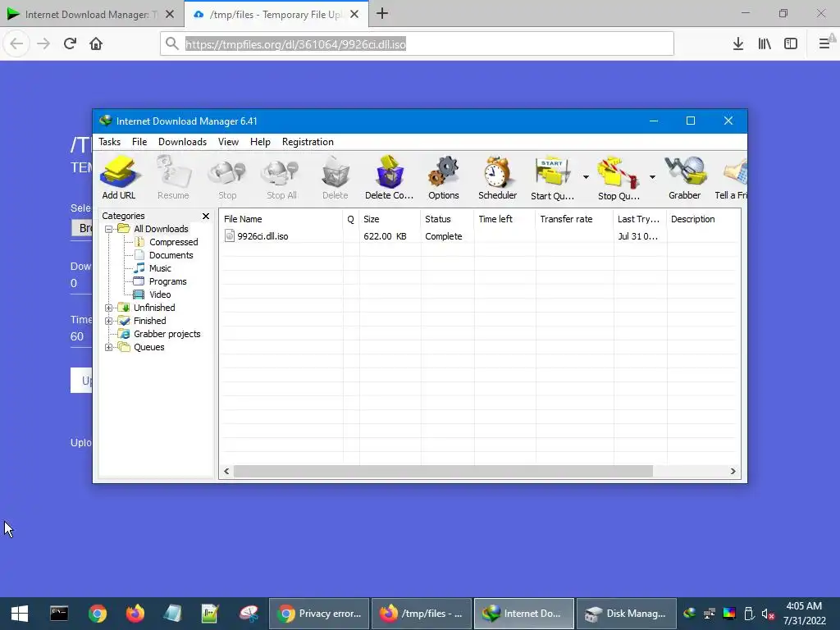
Task: Sort by the Time left column header
Action: tap(504, 219)
